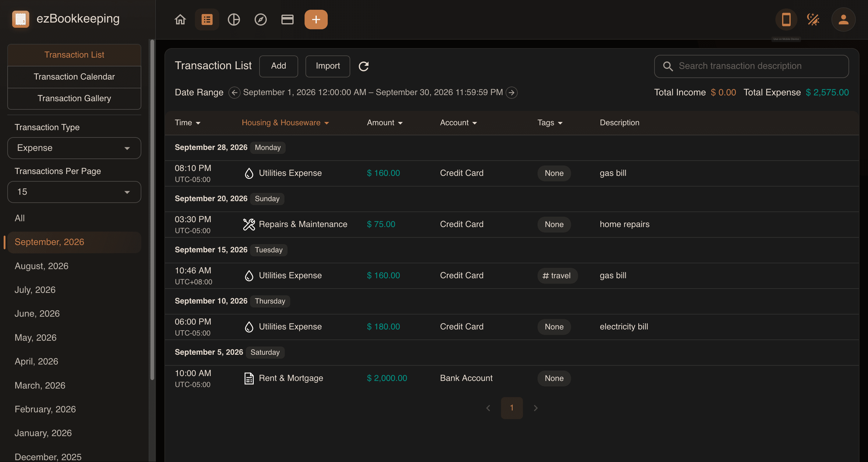
Task: Toggle the theme switch icon
Action: coord(813,20)
